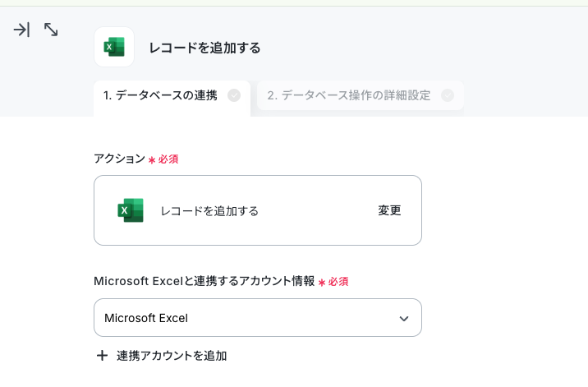
Task: Click the アクション field label
Action: (x=119, y=159)
